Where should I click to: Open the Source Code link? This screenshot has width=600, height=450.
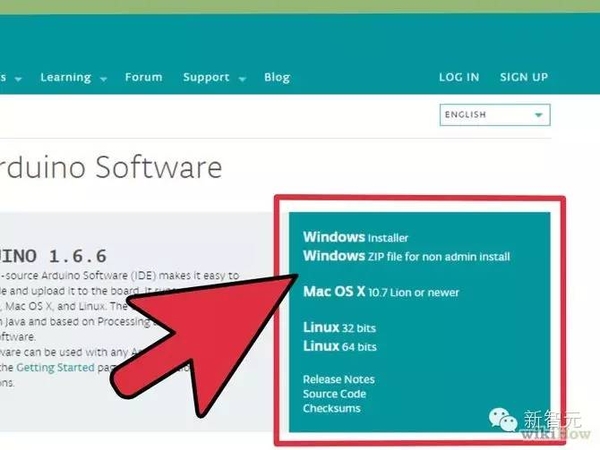334,394
